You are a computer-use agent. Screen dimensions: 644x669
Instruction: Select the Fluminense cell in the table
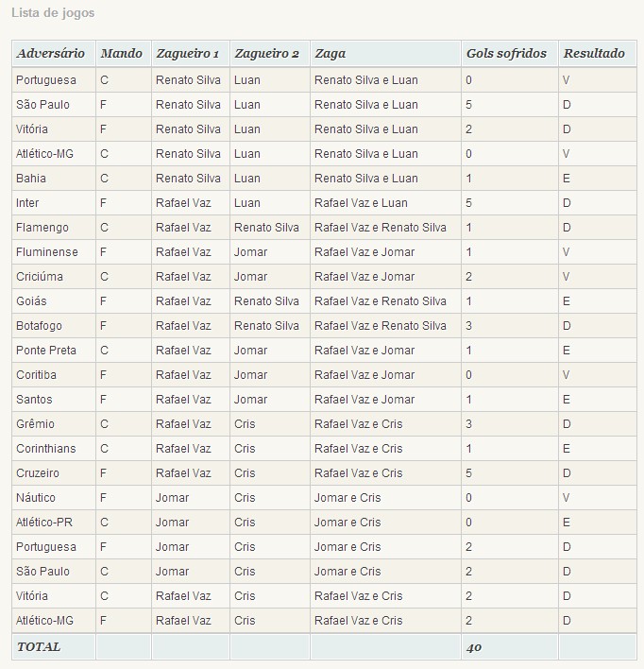(47, 252)
